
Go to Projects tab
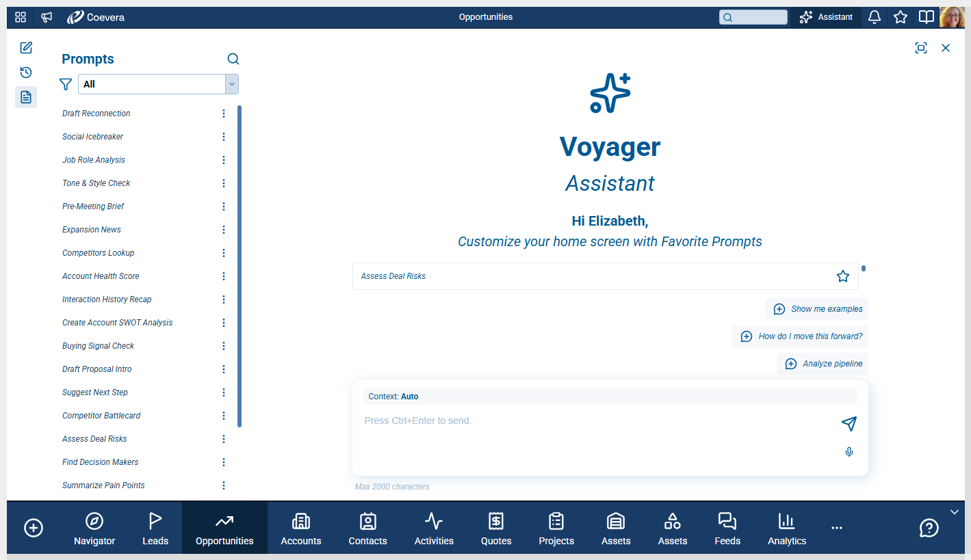click(556, 529)
